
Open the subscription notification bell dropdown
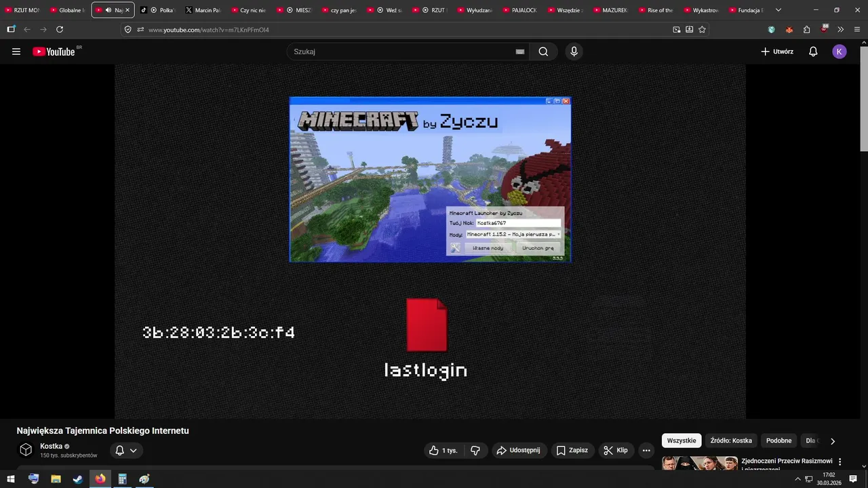pyautogui.click(x=126, y=450)
